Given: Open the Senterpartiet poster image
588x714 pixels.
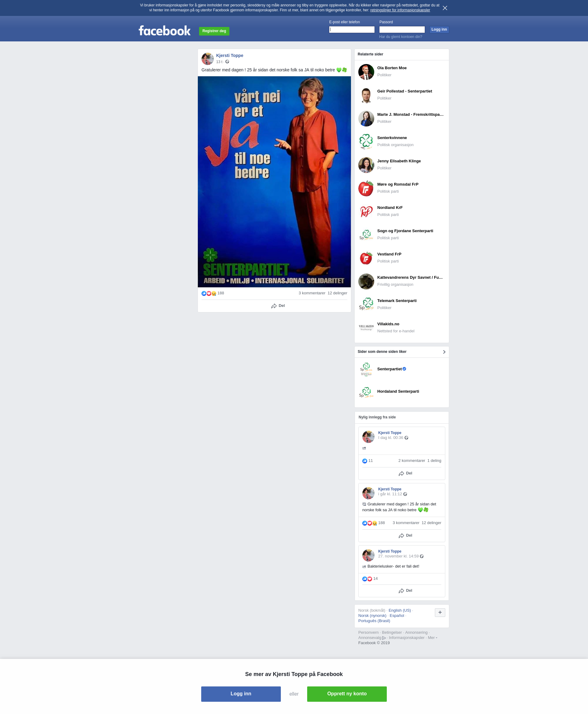Looking at the screenshot, I should click(x=274, y=182).
